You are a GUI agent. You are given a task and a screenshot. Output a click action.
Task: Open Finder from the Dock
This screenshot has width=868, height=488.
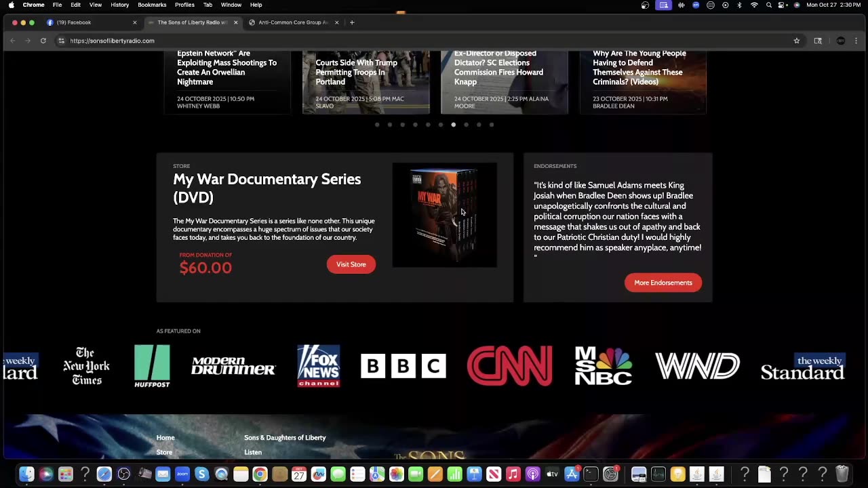pos(26,474)
